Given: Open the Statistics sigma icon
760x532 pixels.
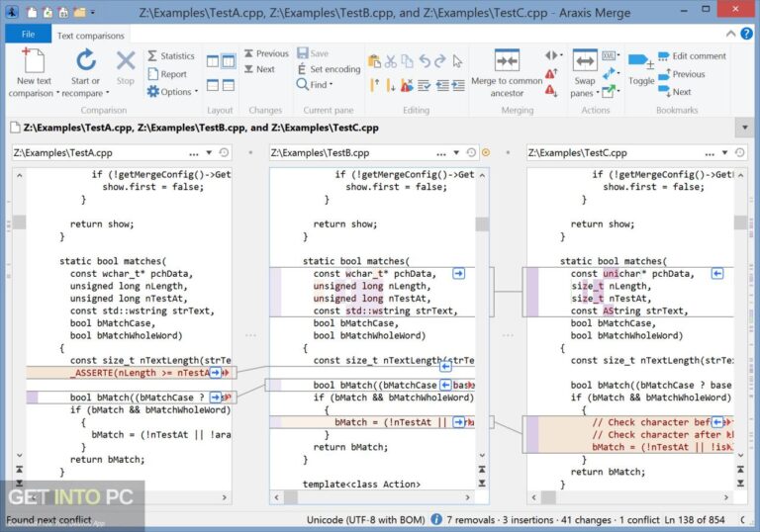Looking at the screenshot, I should (152, 55).
